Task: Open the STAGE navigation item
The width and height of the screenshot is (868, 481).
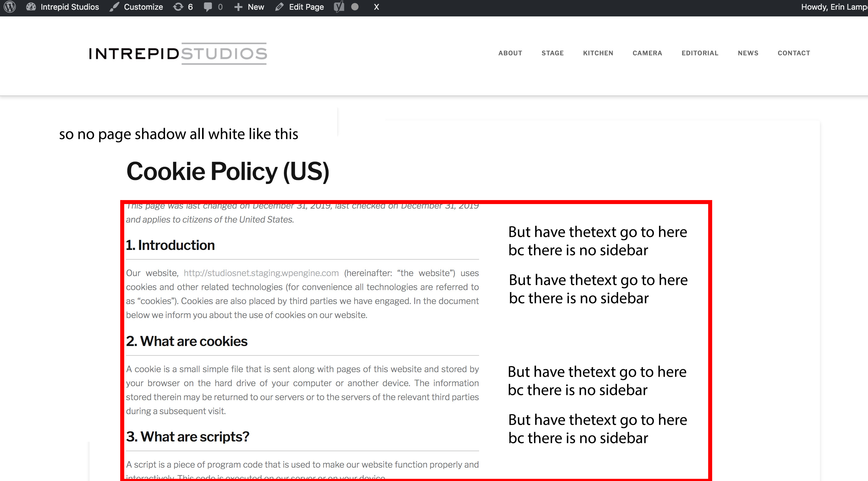Action: pos(553,53)
